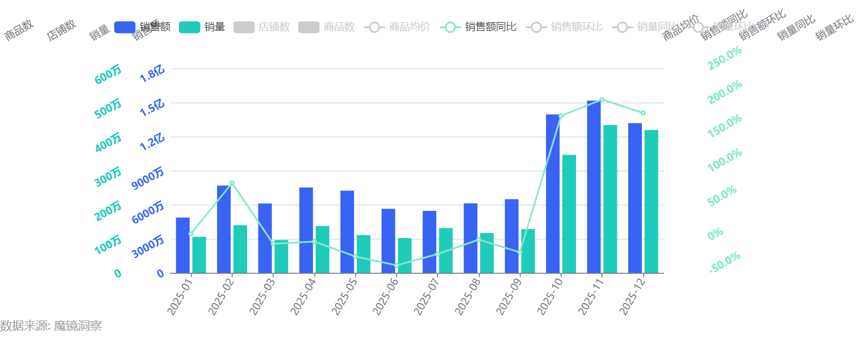Image resolution: width=868 pixels, height=341 pixels.
Task: Show the 商品均价 line via its legend marker
Action: click(374, 27)
